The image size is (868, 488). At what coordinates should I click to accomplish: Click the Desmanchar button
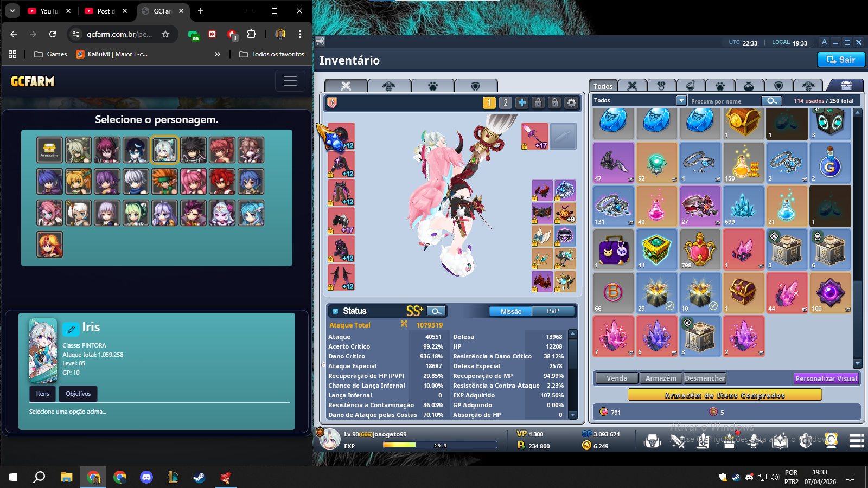point(705,378)
